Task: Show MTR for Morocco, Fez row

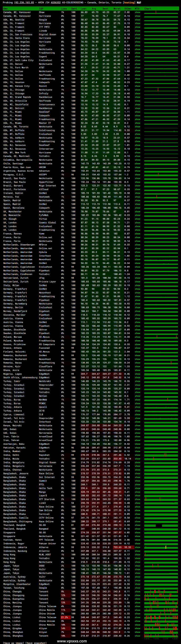Action: (x=137, y=197)
